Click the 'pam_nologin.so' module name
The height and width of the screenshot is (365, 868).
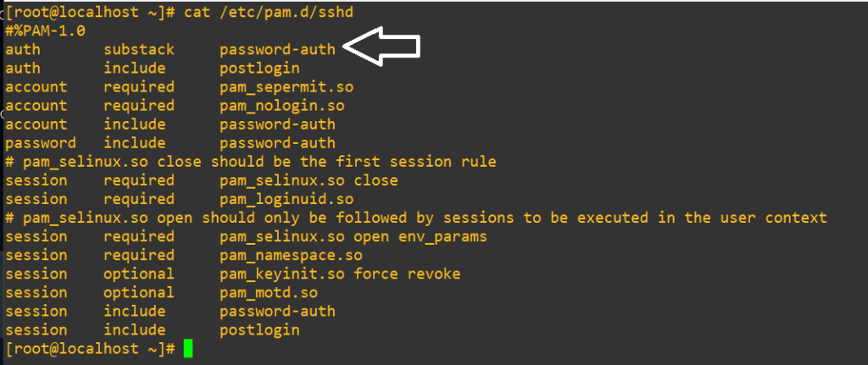(281, 105)
